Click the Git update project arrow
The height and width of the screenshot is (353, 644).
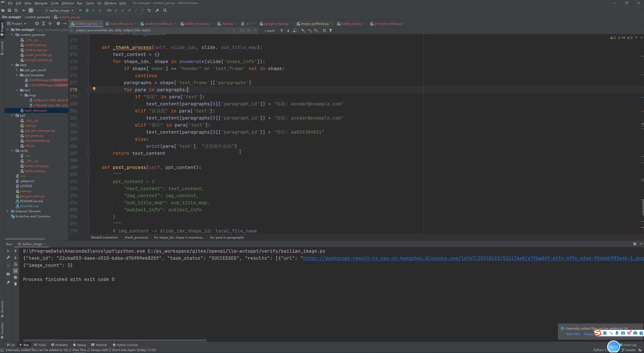click(116, 11)
